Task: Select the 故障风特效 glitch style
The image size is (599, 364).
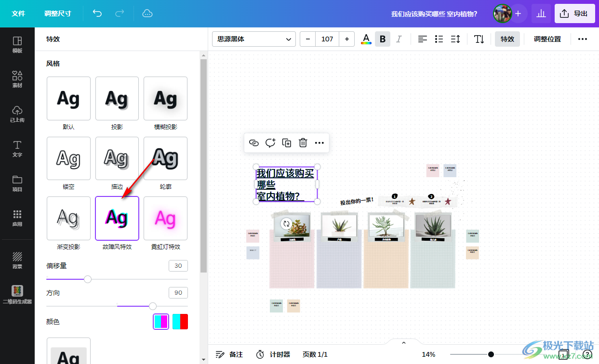Action: click(x=117, y=218)
